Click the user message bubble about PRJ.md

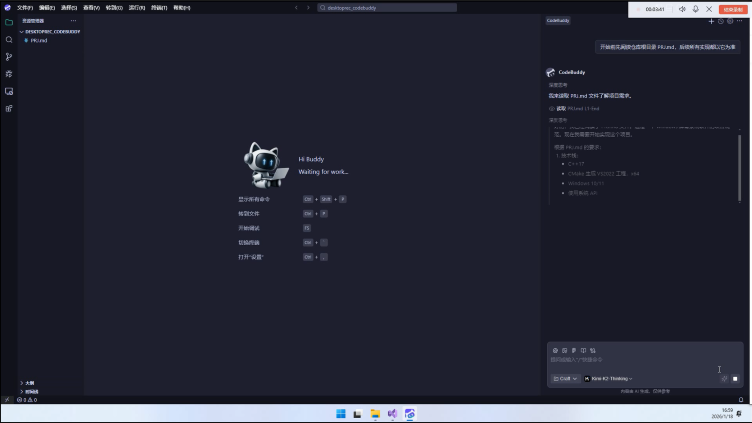point(668,47)
